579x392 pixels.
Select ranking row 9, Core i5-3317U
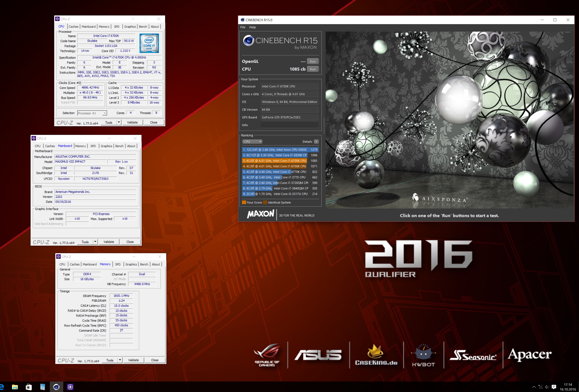point(280,194)
